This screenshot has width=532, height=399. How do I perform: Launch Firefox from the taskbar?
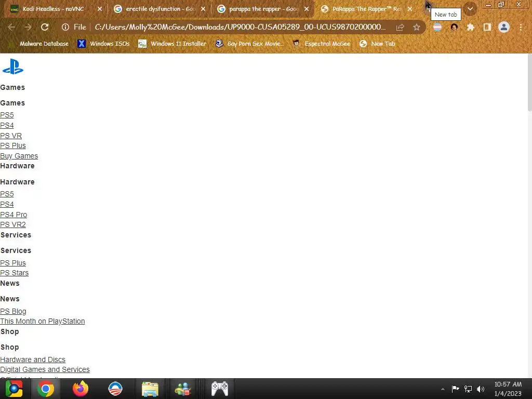81,389
